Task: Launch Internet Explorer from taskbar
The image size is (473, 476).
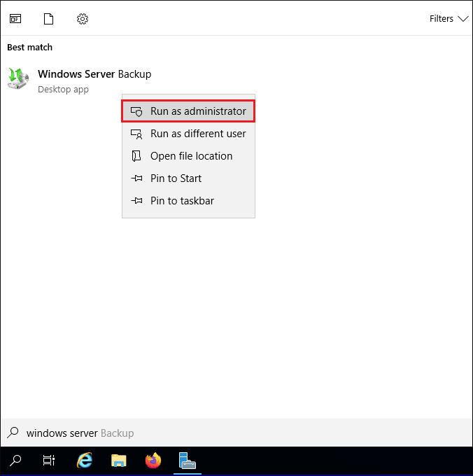Action: coord(85,461)
